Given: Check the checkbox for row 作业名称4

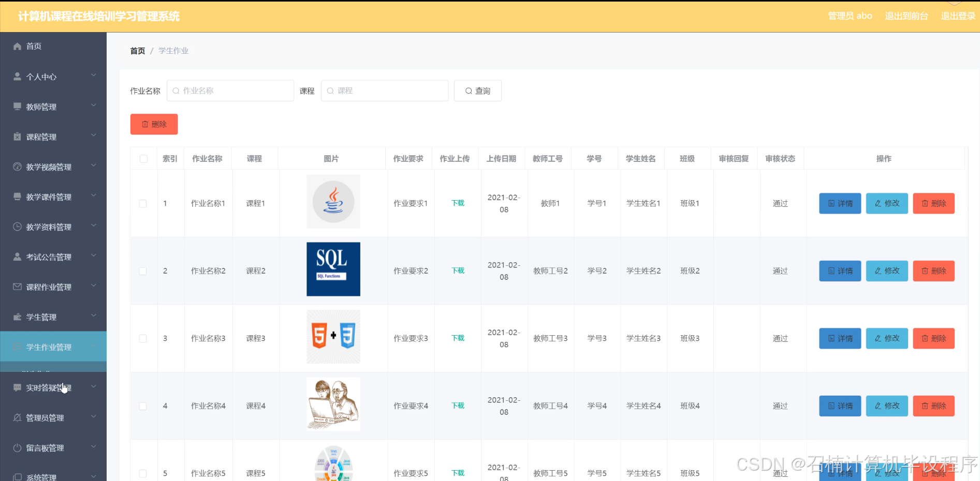Looking at the screenshot, I should pyautogui.click(x=143, y=406).
